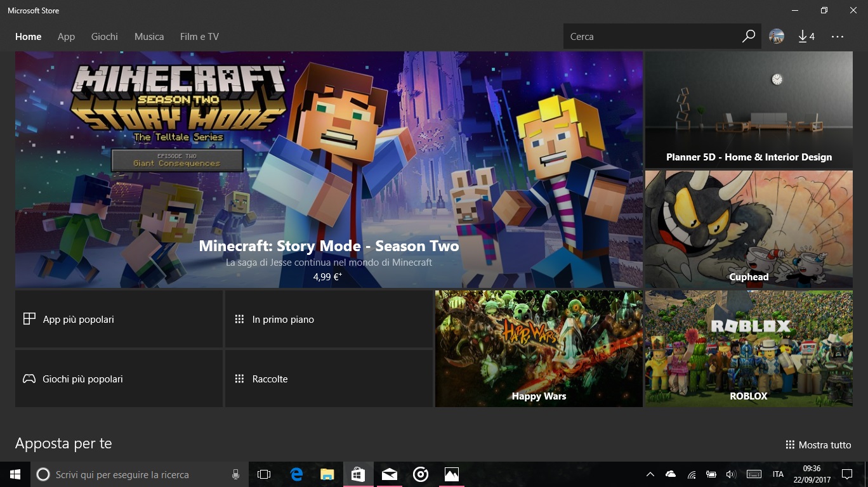Open the Groove Music taskbar icon
This screenshot has width=868, height=487.
[420, 474]
